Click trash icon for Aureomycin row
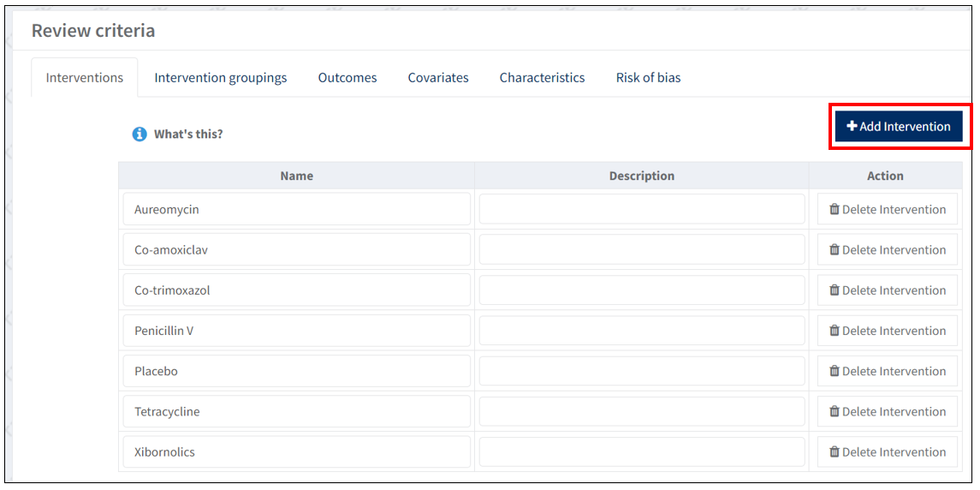 coord(834,209)
